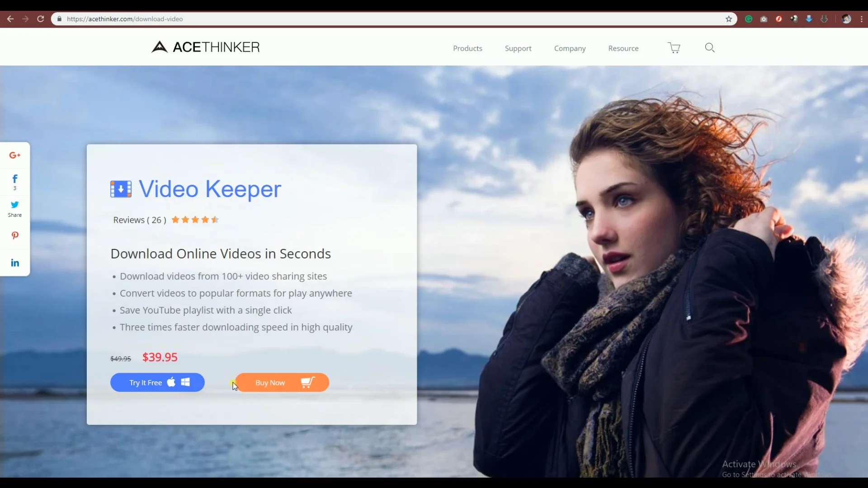Open the Resource menu
868x488 pixels.
point(623,48)
